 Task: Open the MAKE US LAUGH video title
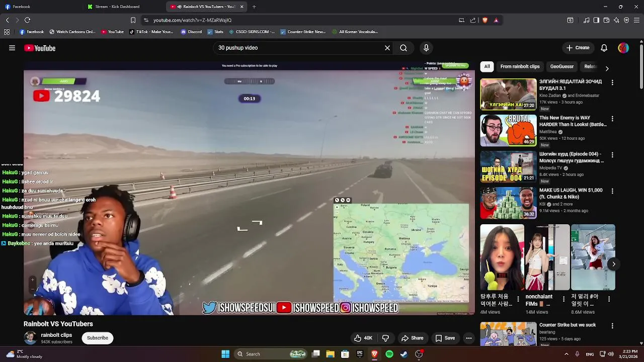(x=571, y=194)
